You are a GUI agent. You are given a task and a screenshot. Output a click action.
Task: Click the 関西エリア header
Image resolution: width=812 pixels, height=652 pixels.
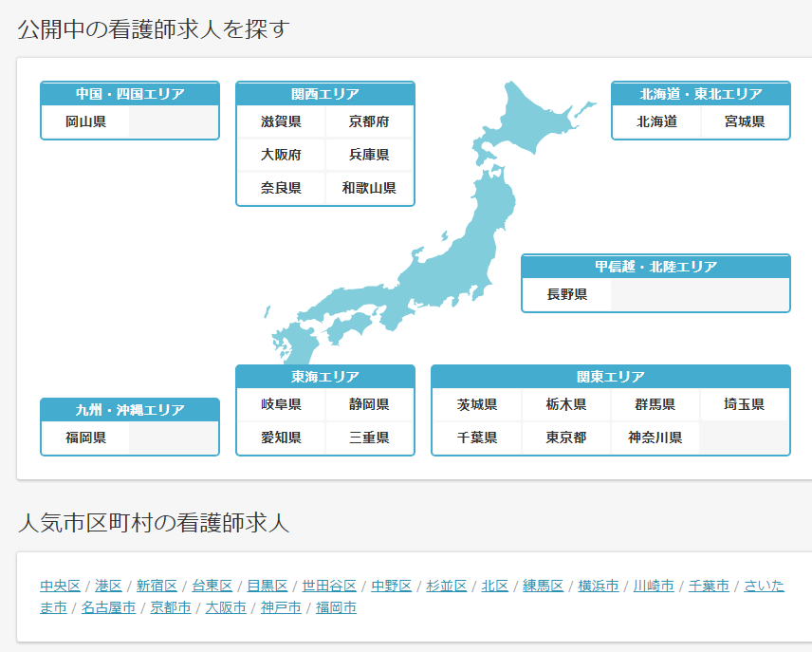(x=325, y=94)
